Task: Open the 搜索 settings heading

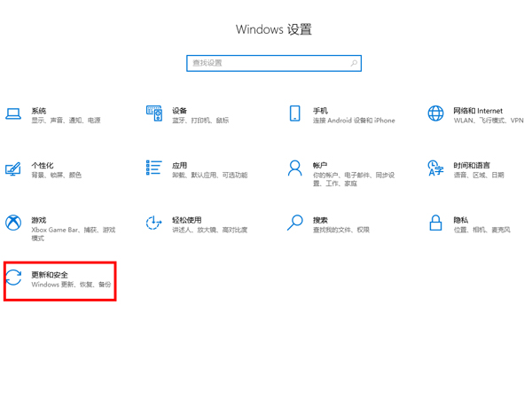Action: point(320,220)
